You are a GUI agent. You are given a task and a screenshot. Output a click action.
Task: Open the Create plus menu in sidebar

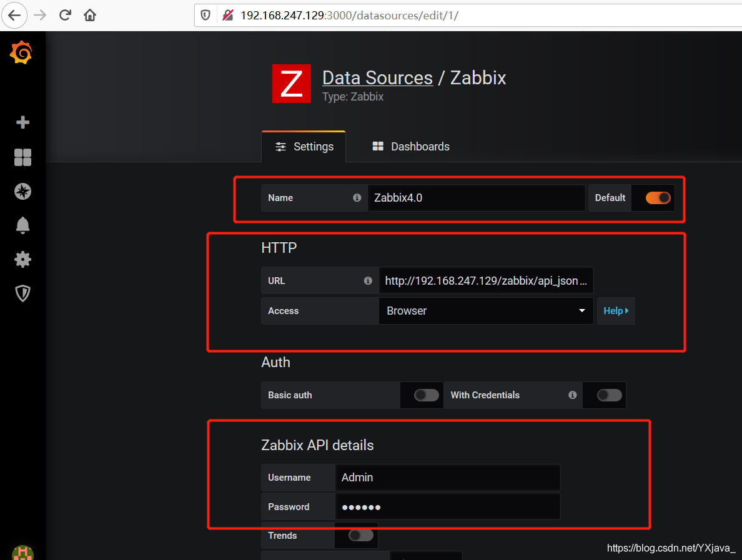point(22,122)
